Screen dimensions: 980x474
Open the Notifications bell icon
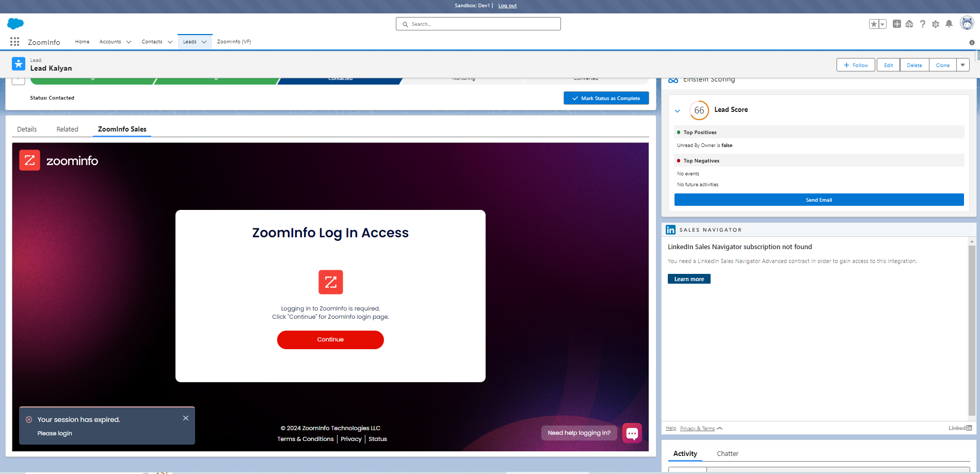pos(949,24)
